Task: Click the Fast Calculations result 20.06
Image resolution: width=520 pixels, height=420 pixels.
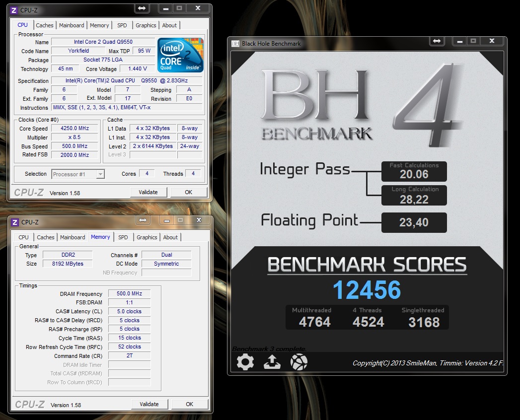Action: [x=414, y=174]
